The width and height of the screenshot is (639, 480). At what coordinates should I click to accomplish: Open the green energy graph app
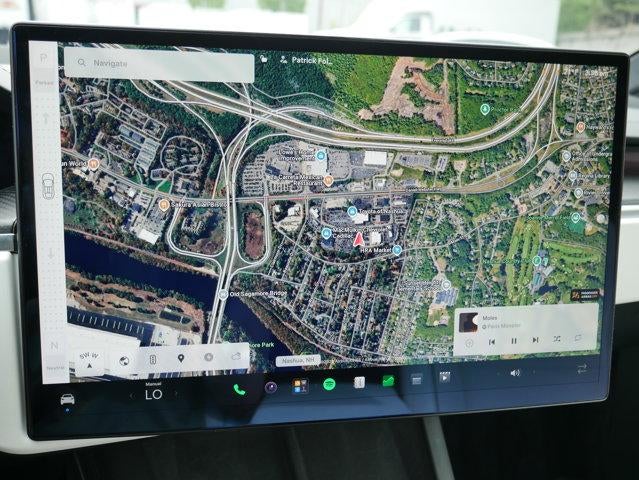pos(388,381)
